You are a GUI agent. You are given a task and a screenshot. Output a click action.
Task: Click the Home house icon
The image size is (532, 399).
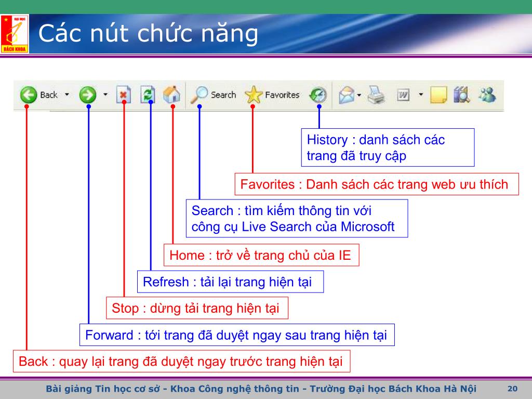(171, 95)
